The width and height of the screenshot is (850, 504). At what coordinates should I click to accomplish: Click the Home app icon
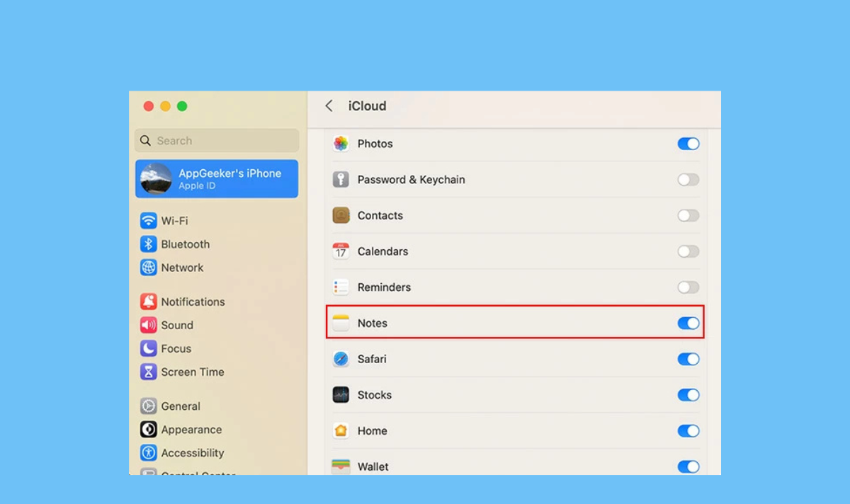click(341, 430)
